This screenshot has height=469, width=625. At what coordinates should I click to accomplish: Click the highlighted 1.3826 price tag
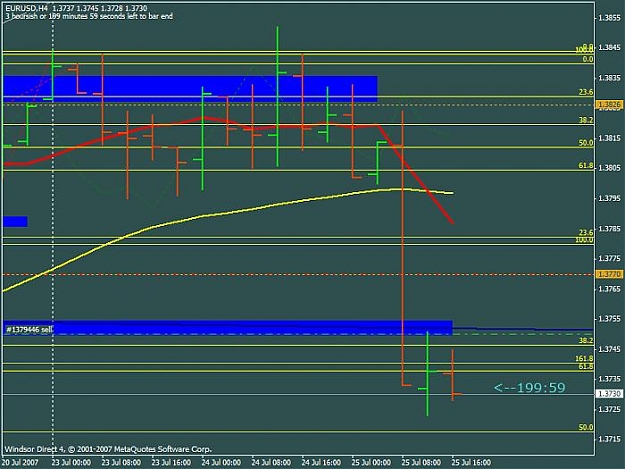point(609,105)
